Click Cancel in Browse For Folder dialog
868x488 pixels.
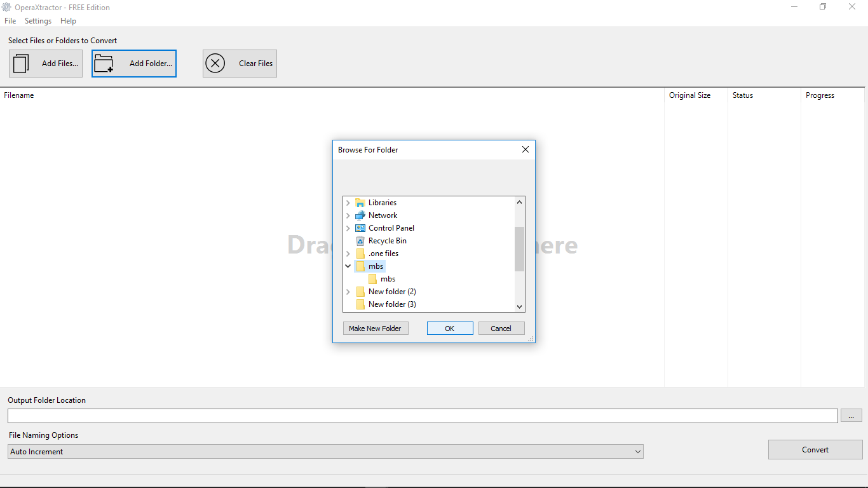(501, 329)
